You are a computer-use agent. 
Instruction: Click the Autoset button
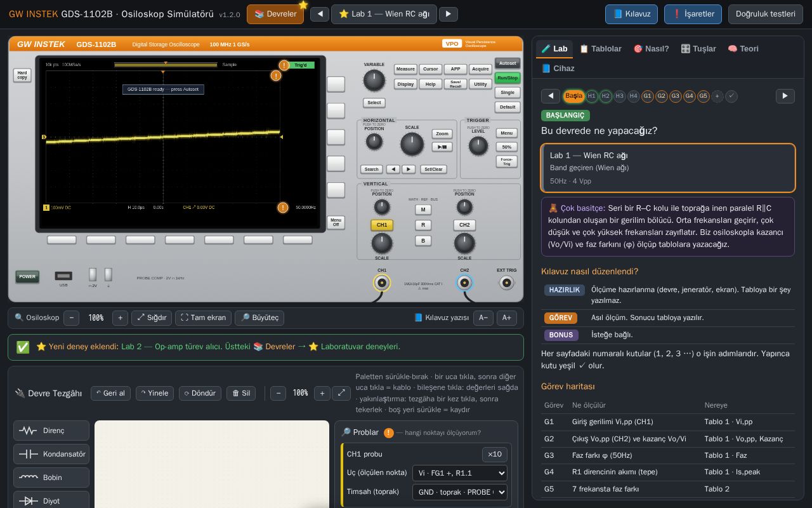point(507,63)
